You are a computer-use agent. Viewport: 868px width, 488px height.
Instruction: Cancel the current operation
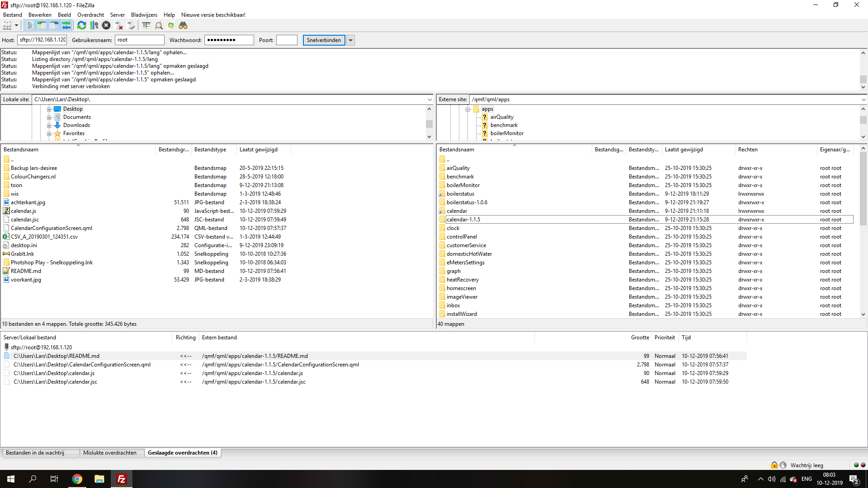pyautogui.click(x=106, y=25)
